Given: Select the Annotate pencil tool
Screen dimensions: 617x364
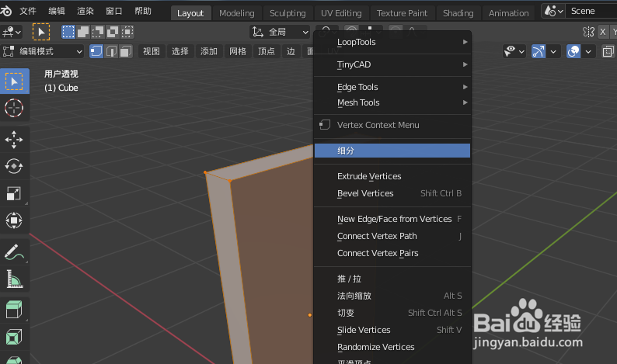Looking at the screenshot, I should click(x=14, y=252).
